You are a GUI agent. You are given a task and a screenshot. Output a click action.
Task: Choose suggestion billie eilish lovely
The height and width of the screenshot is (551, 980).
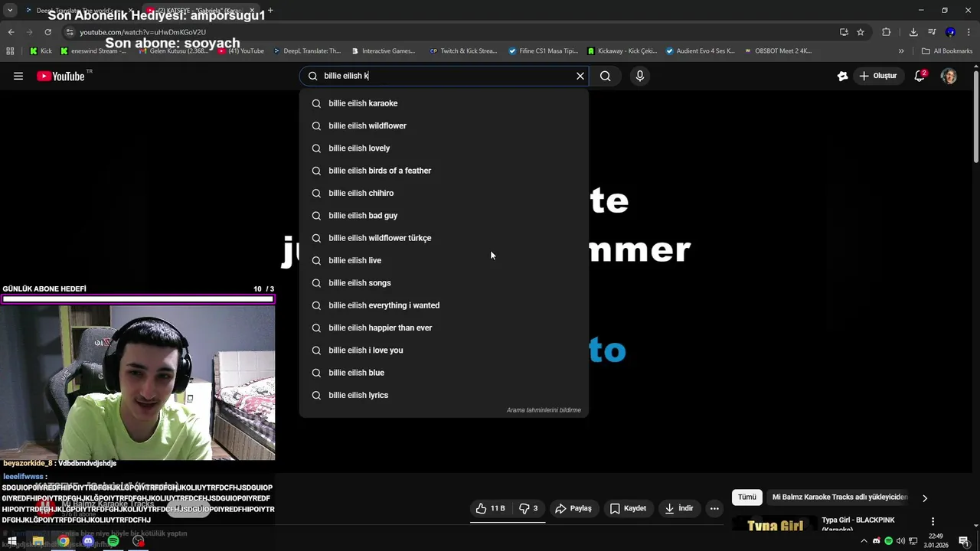point(444,148)
